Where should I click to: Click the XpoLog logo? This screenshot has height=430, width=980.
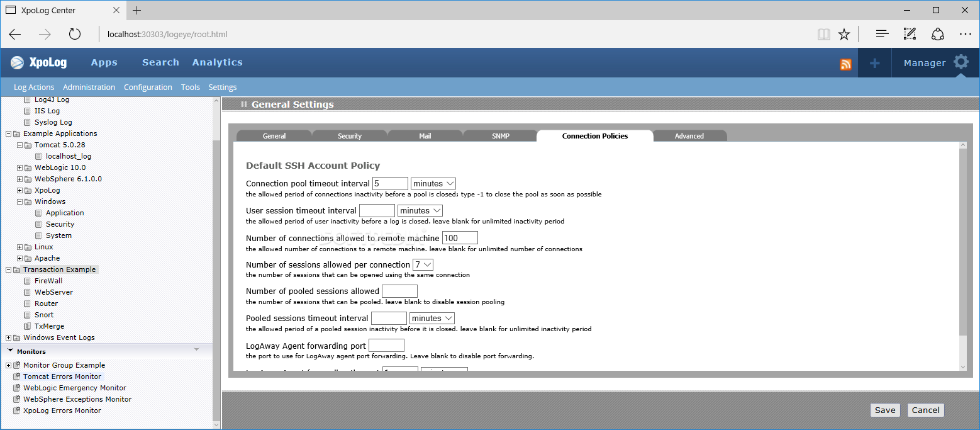point(39,62)
